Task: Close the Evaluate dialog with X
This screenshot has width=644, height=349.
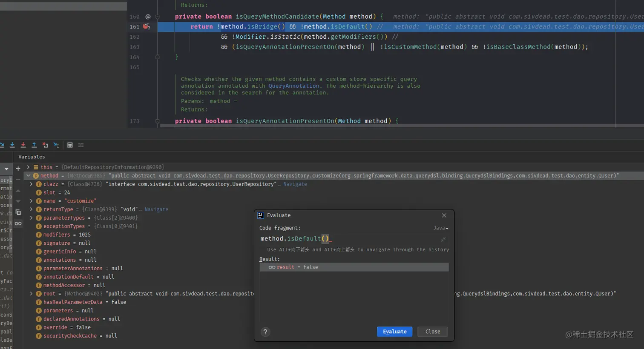Action: click(x=444, y=215)
